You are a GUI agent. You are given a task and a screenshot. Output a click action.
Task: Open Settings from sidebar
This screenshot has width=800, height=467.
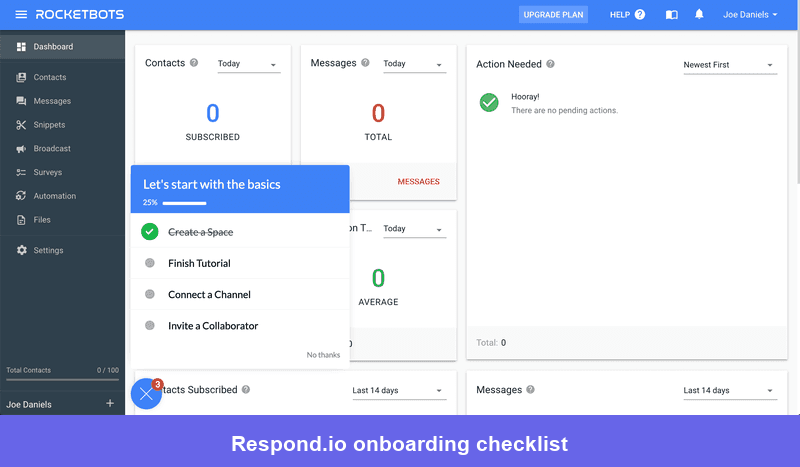[62, 250]
